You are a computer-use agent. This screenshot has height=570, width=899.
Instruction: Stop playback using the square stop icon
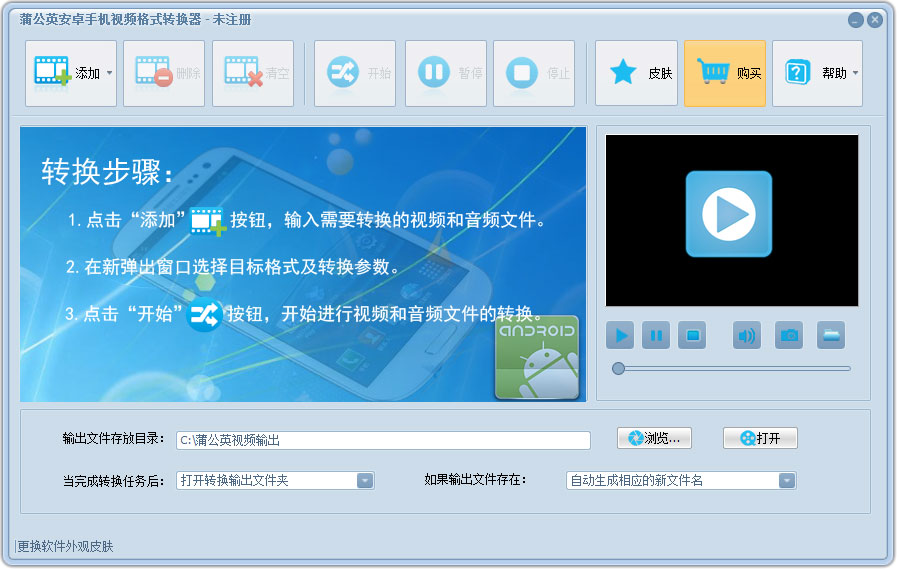coord(692,336)
